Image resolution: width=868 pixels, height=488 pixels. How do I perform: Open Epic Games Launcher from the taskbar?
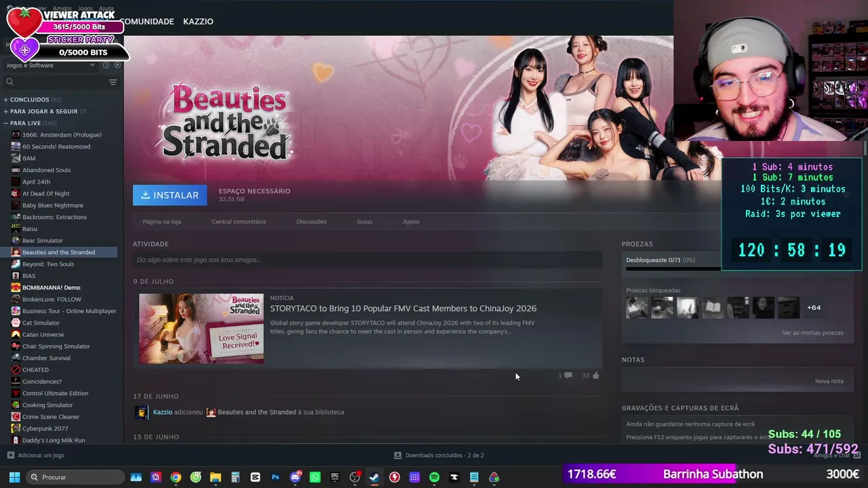click(x=335, y=477)
